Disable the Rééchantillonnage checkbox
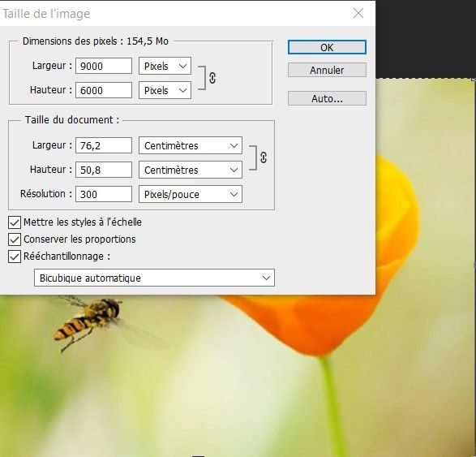This screenshot has width=476, height=457. coord(15,257)
